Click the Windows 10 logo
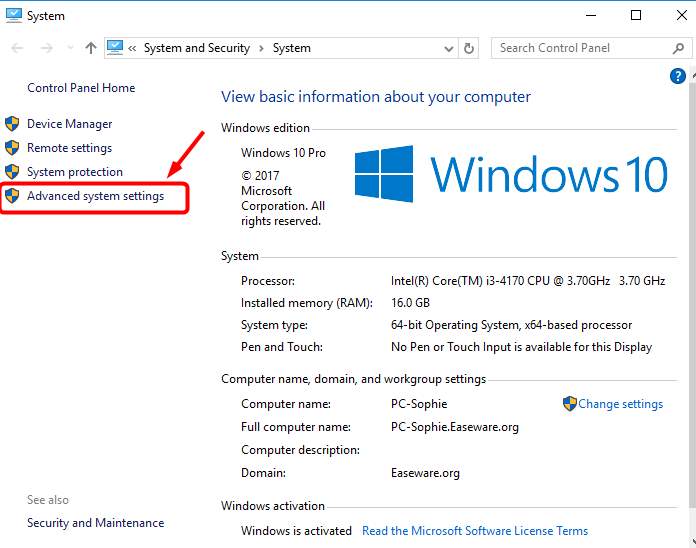This screenshot has width=696, height=548. 511,174
